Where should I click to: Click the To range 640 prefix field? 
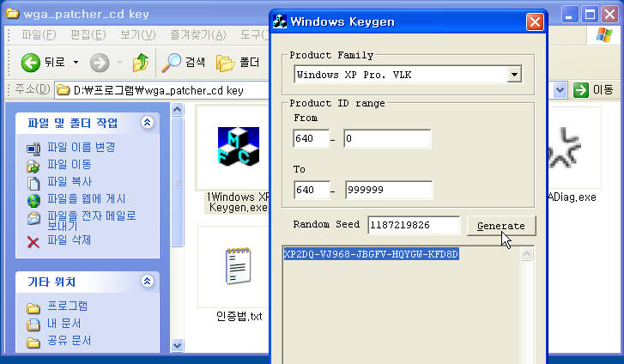312,190
